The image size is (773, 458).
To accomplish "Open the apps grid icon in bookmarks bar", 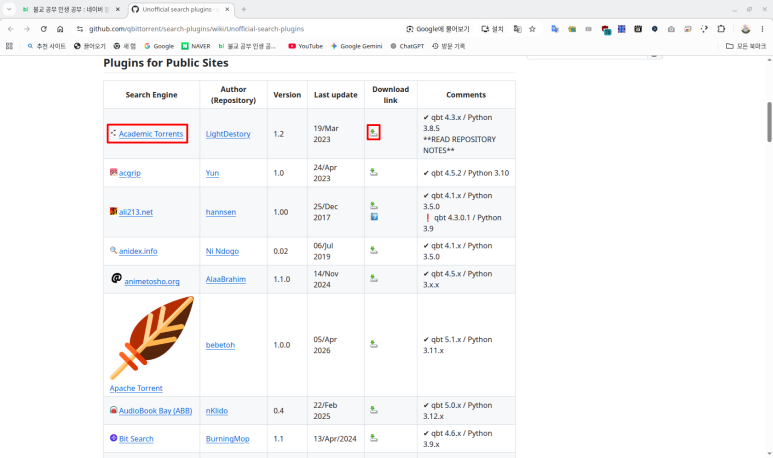I will 9,46.
